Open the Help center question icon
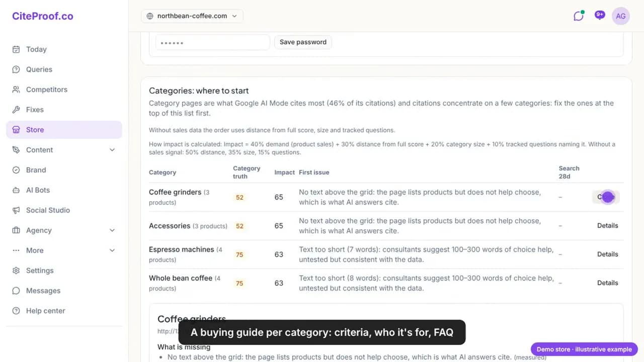This screenshot has height=362, width=644. [x=16, y=311]
